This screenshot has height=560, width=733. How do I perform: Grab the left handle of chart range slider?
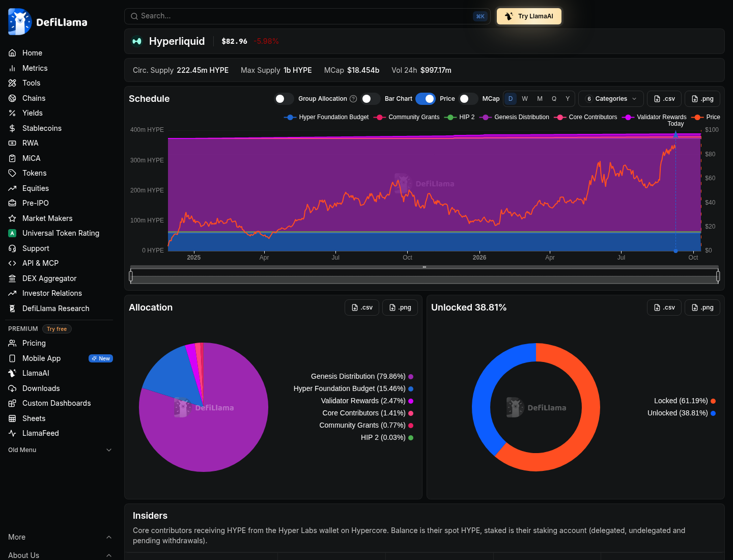click(x=131, y=276)
